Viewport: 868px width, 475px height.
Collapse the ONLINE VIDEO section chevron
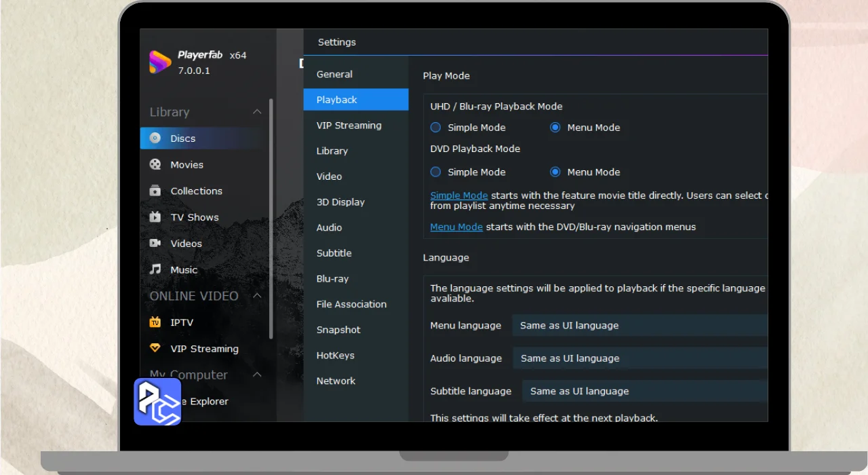click(257, 296)
